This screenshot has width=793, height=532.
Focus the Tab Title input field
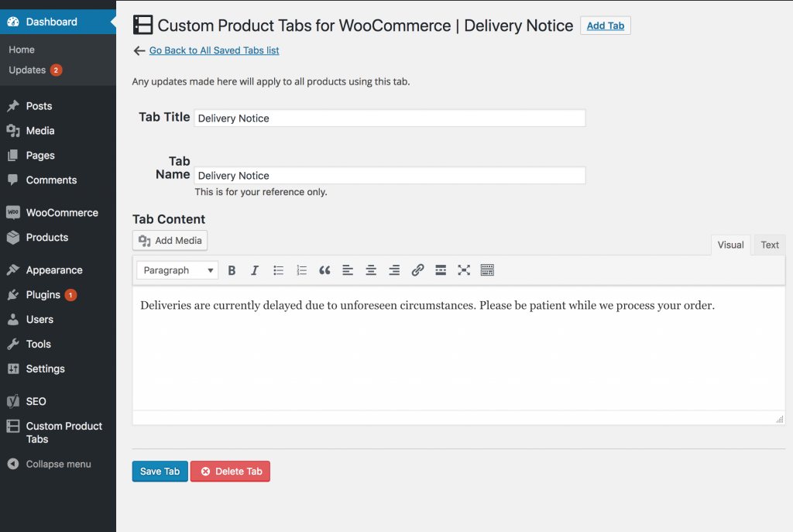pyautogui.click(x=390, y=118)
